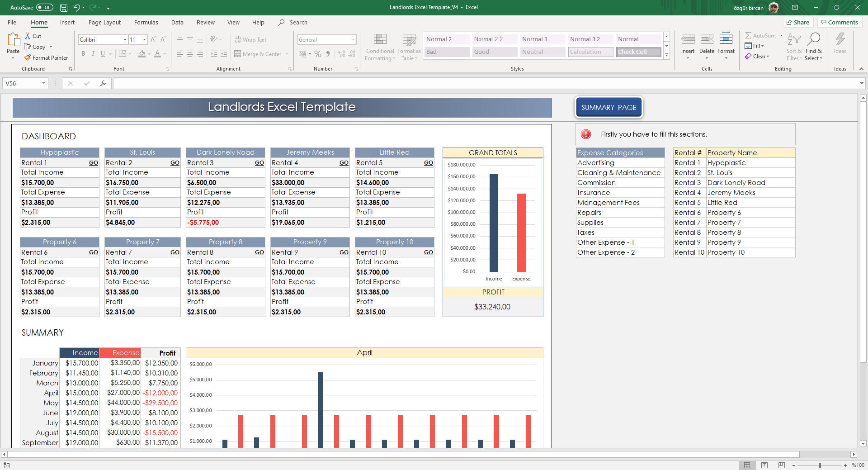The height and width of the screenshot is (470, 868).
Task: Decrease font size with the smaller A icon
Action: click(163, 40)
